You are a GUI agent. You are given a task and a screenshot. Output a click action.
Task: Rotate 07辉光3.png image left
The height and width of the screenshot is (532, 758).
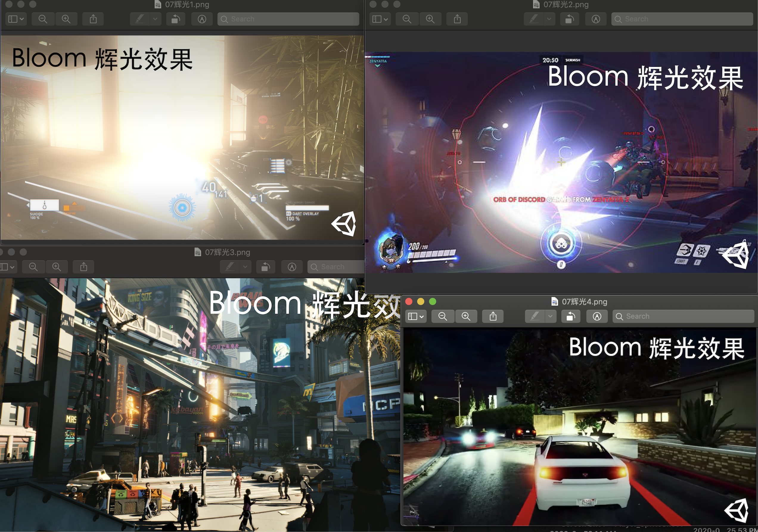[266, 267]
